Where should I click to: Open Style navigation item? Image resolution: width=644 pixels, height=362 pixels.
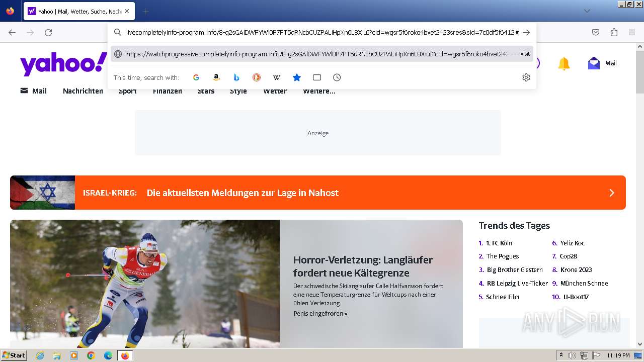[x=238, y=91]
